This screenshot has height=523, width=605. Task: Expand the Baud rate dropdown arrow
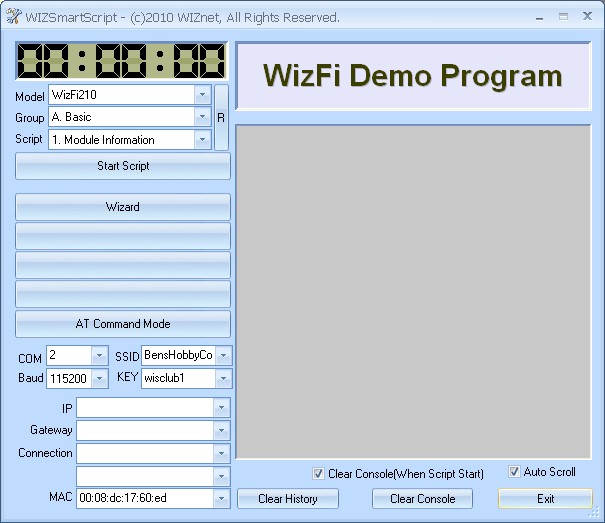pos(99,378)
